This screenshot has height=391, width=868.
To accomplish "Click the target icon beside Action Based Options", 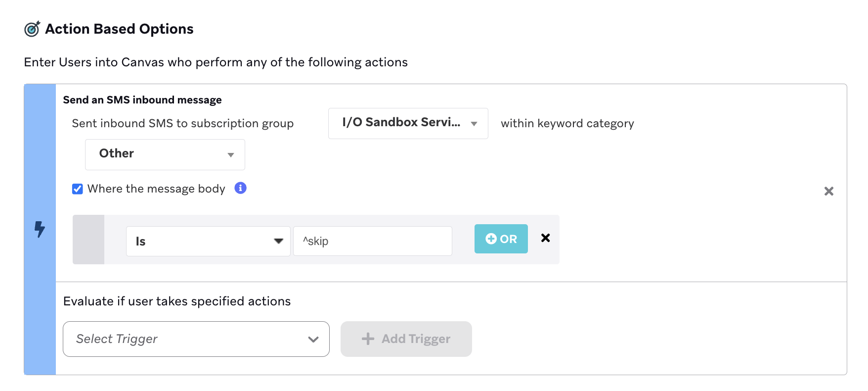I will [32, 29].
